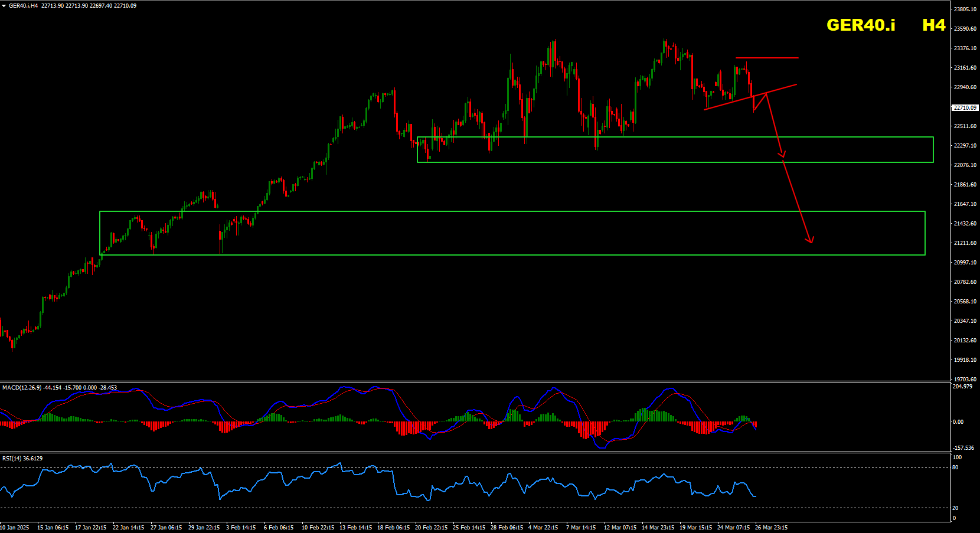The width and height of the screenshot is (980, 533).
Task: Click the 0.00 level on the MACD scale
Action: [x=958, y=422]
